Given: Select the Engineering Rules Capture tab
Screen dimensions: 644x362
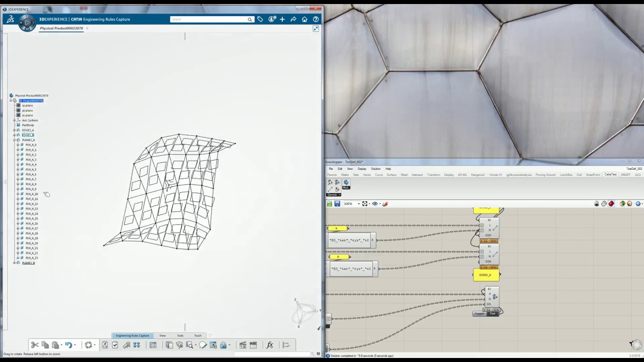Looking at the screenshot, I should pyautogui.click(x=132, y=335).
